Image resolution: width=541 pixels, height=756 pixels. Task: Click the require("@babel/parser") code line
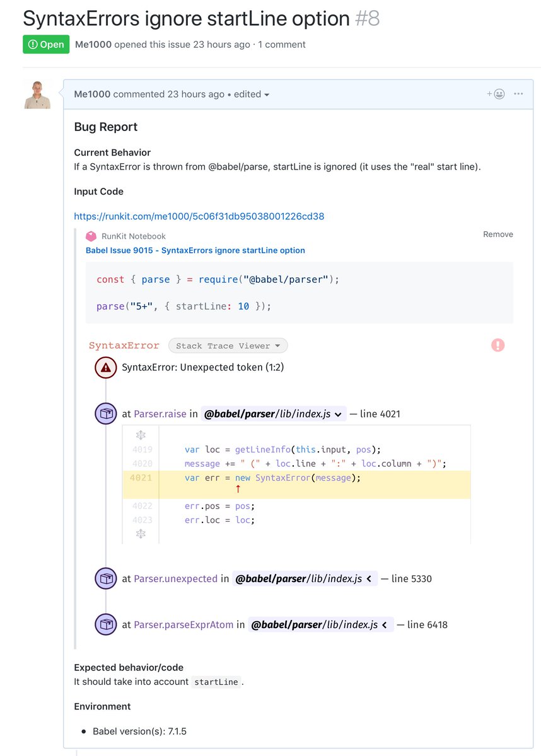(218, 279)
